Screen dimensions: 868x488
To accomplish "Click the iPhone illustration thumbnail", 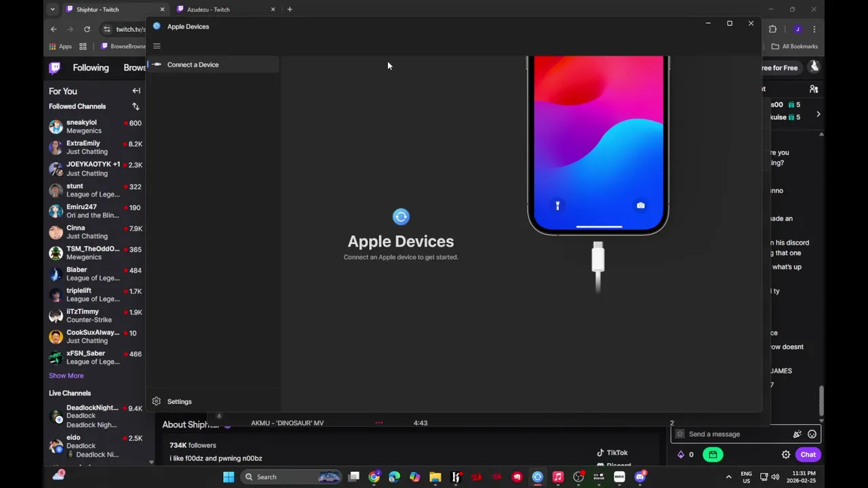I will (x=598, y=145).
